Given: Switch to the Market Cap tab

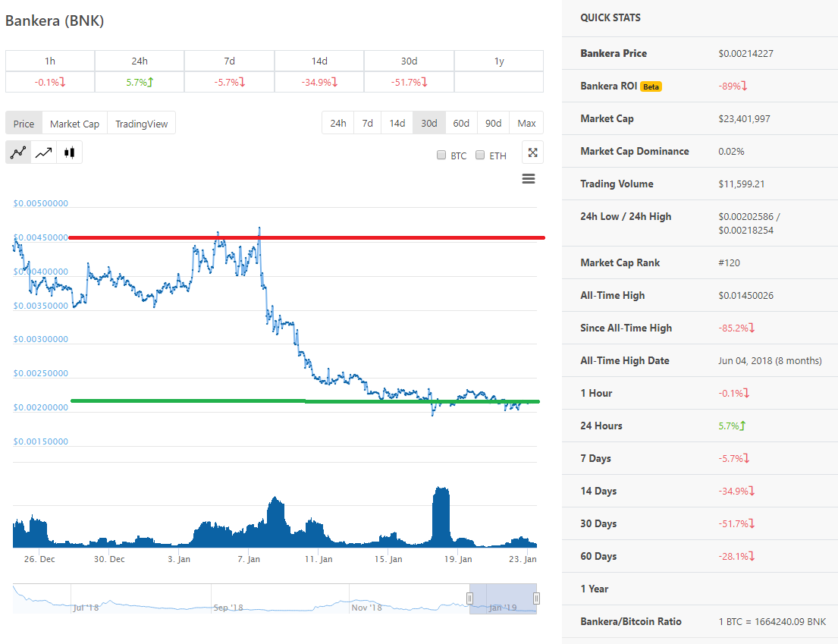Looking at the screenshot, I should point(75,124).
